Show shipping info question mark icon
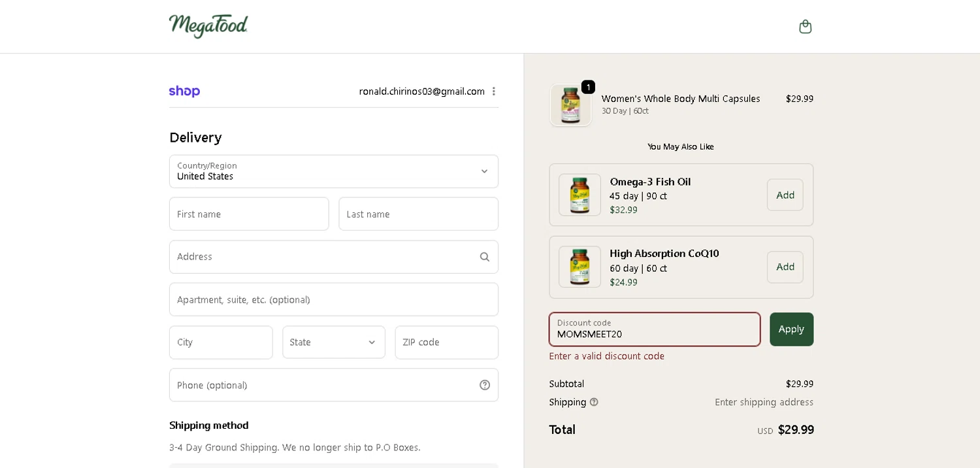Screen dimensions: 980x468 pyautogui.click(x=594, y=402)
